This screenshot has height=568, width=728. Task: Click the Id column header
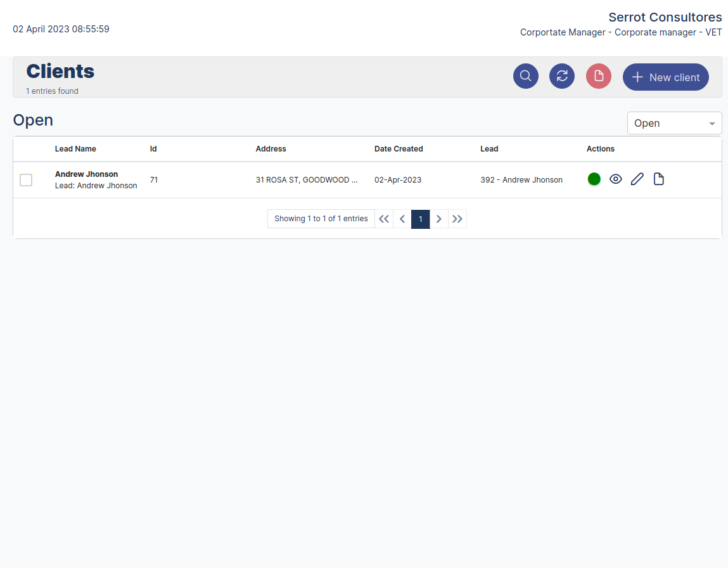153,149
